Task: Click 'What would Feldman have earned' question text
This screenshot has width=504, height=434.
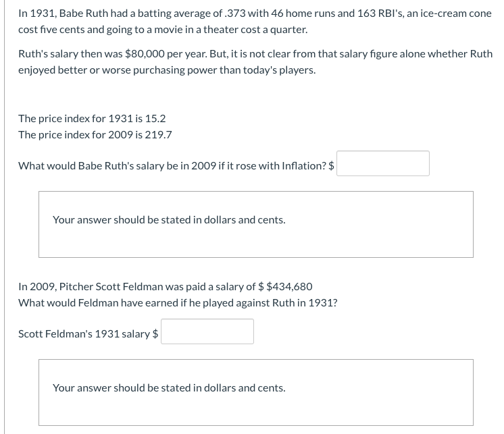Action: (178, 302)
